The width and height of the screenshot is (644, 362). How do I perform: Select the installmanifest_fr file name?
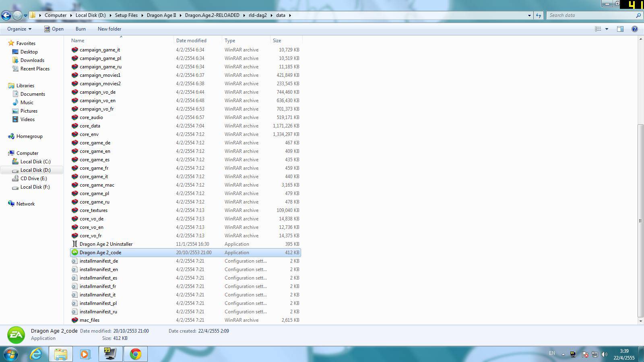pyautogui.click(x=98, y=286)
